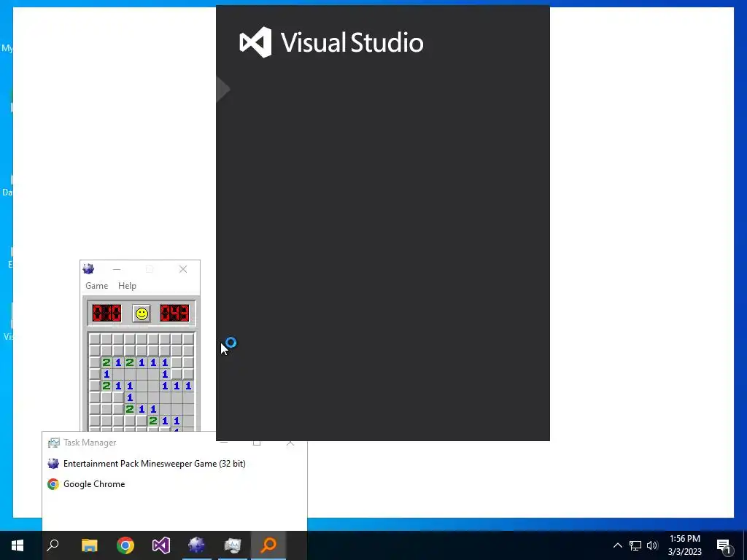Click the Minesweeper red mine counter display
Image resolution: width=747 pixels, height=560 pixels.
(107, 314)
